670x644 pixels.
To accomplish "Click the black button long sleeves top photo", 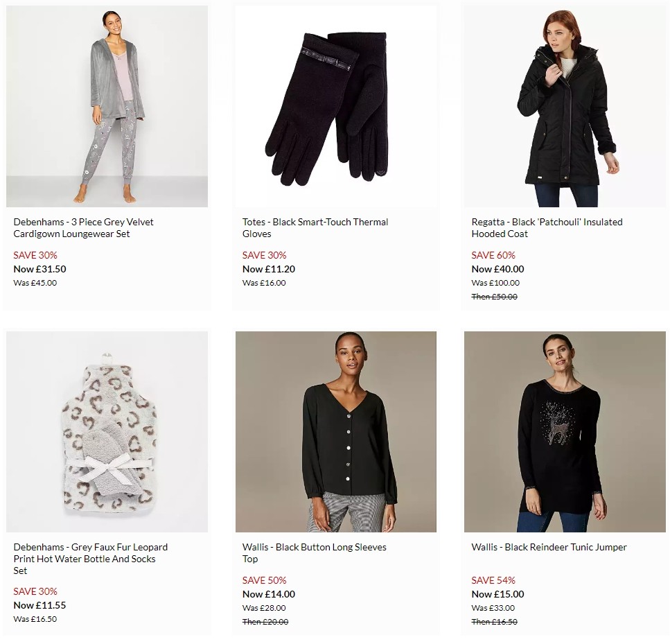I will (x=335, y=431).
